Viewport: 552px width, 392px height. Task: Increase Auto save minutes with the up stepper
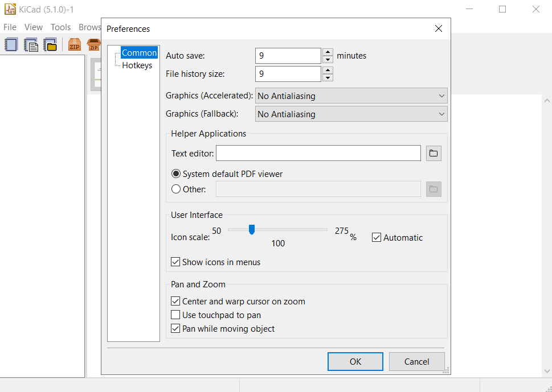tap(328, 52)
